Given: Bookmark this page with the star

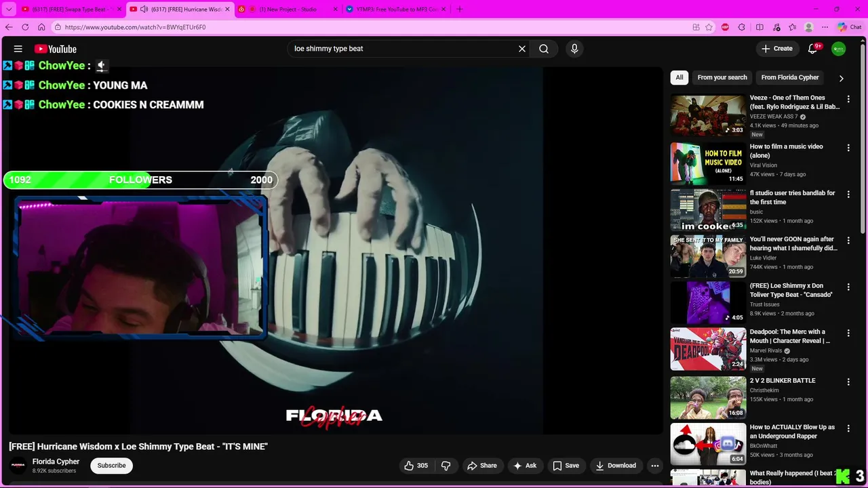Looking at the screenshot, I should pos(709,27).
